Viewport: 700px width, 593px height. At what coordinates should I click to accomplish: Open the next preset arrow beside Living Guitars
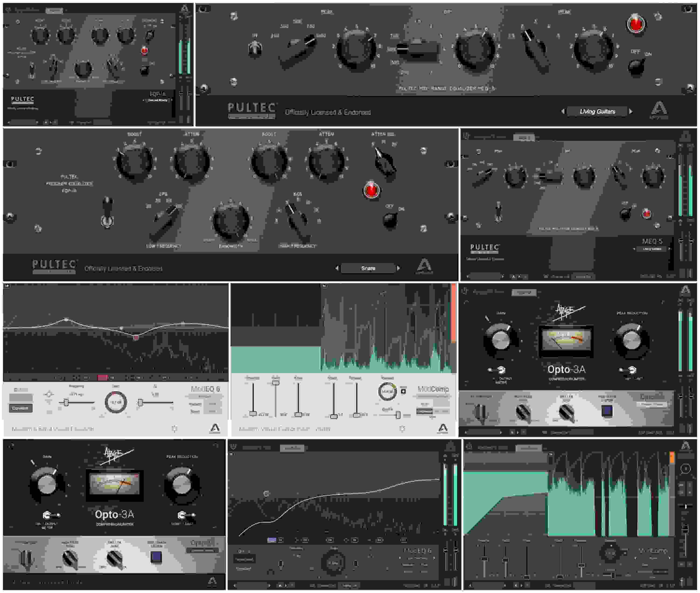pyautogui.click(x=631, y=111)
